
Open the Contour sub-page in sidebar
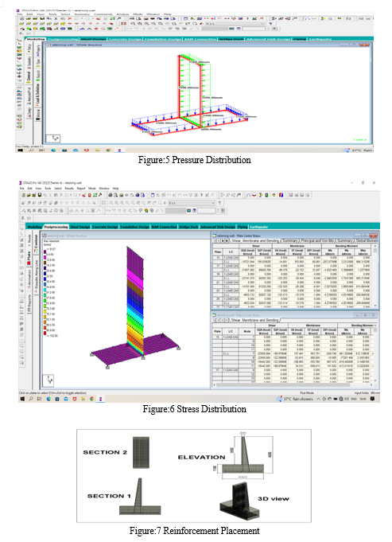click(36, 244)
